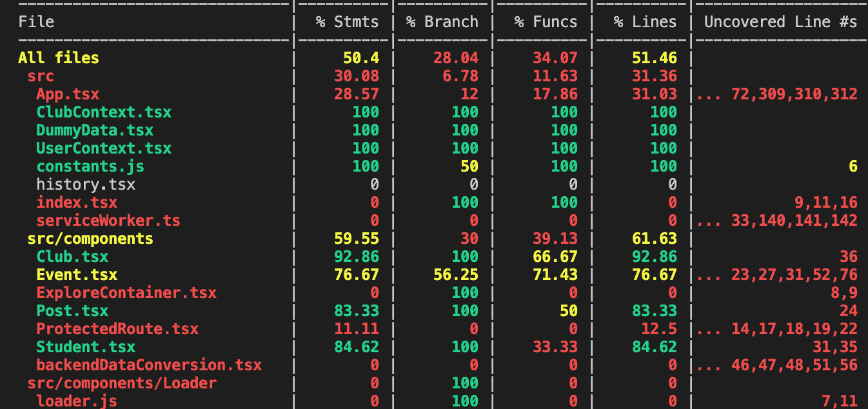Select the App.tsx file name
868x409 pixels.
tap(68, 94)
